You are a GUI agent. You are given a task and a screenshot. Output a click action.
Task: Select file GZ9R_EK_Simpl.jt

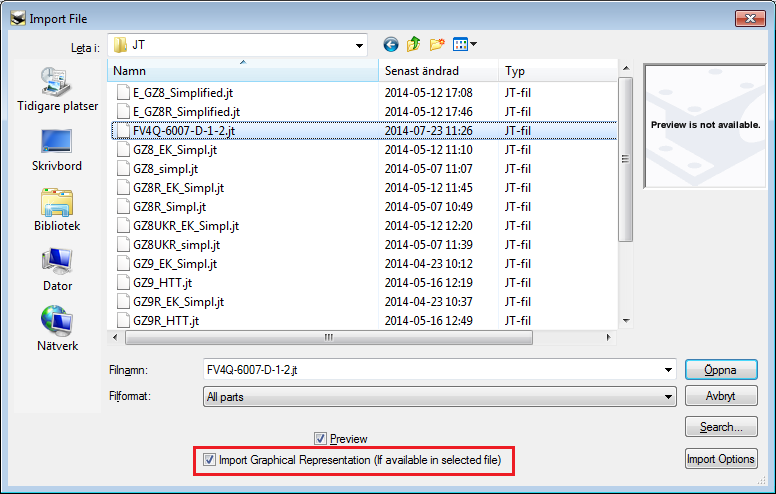click(x=178, y=301)
